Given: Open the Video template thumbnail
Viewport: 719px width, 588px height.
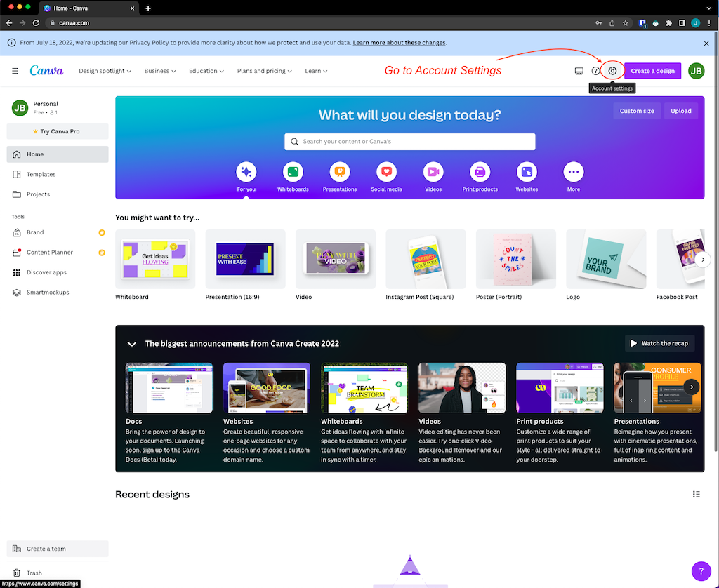Looking at the screenshot, I should (x=336, y=260).
